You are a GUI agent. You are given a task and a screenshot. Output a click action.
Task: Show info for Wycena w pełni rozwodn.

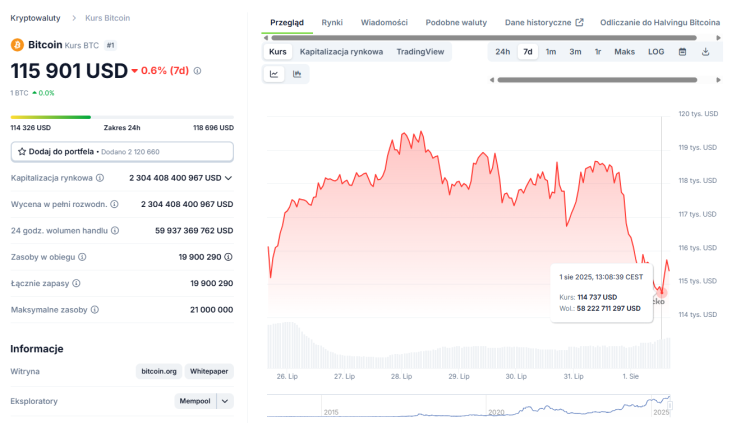pyautogui.click(x=114, y=204)
